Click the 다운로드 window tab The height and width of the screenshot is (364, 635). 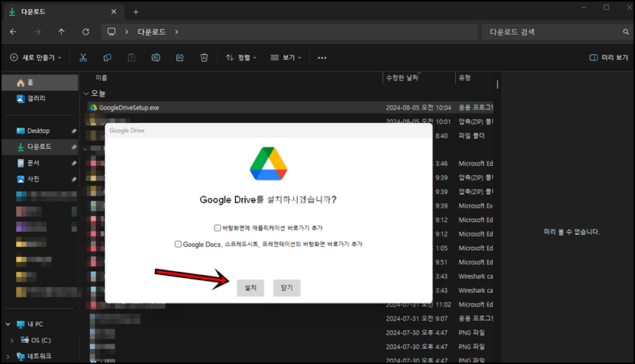click(x=64, y=12)
